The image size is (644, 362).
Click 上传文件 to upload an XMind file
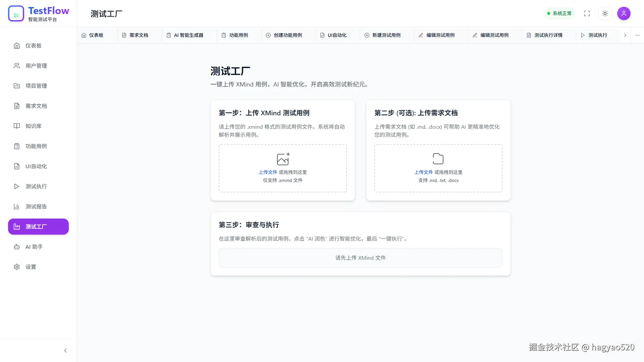click(268, 172)
